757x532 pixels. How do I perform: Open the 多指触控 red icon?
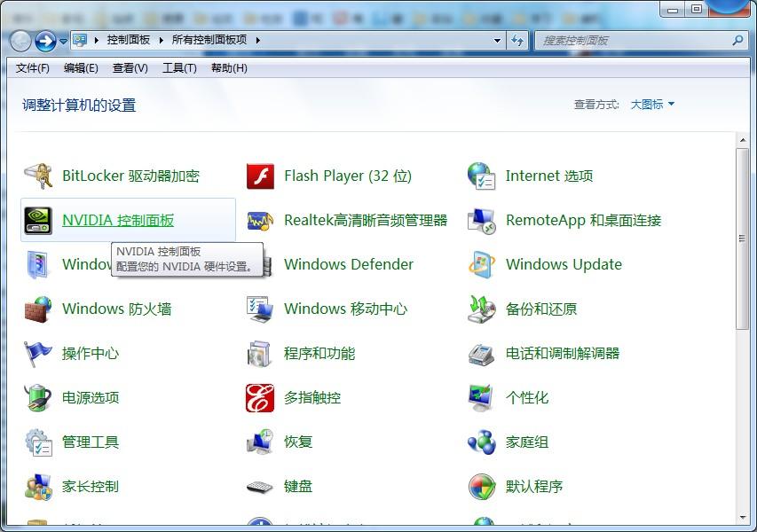pos(260,398)
